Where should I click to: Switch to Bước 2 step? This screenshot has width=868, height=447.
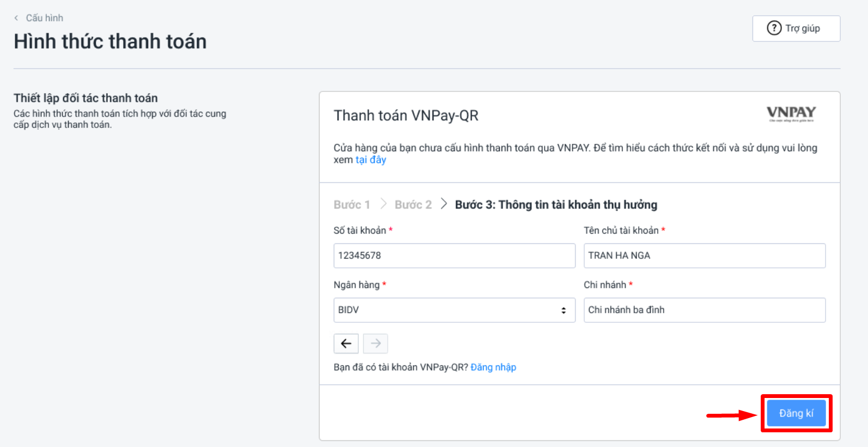click(413, 204)
